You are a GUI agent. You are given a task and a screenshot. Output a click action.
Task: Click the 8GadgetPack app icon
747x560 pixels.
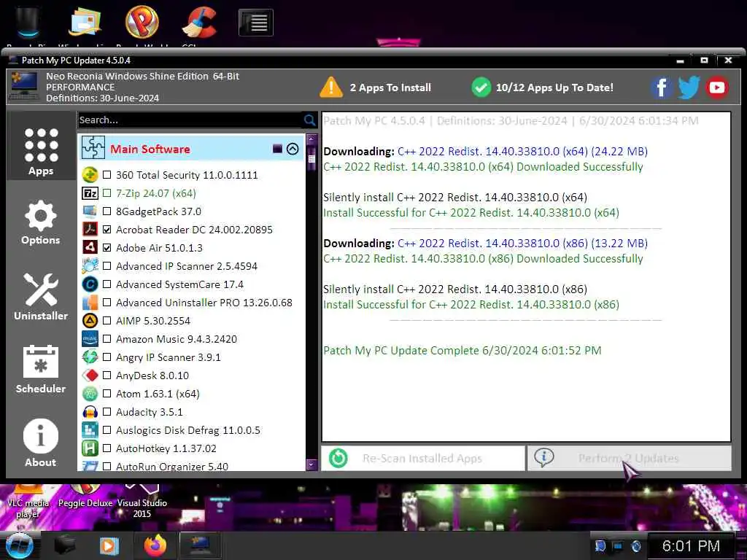[x=90, y=211]
